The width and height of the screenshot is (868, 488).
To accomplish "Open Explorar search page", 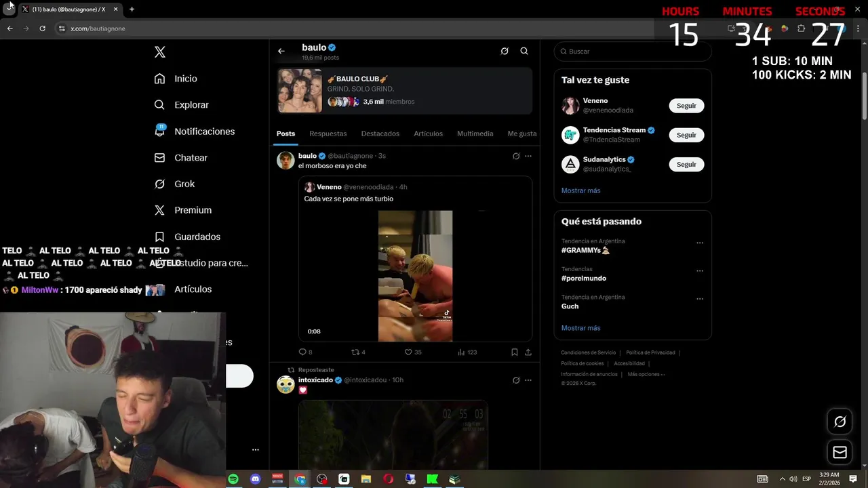I will tap(181, 105).
